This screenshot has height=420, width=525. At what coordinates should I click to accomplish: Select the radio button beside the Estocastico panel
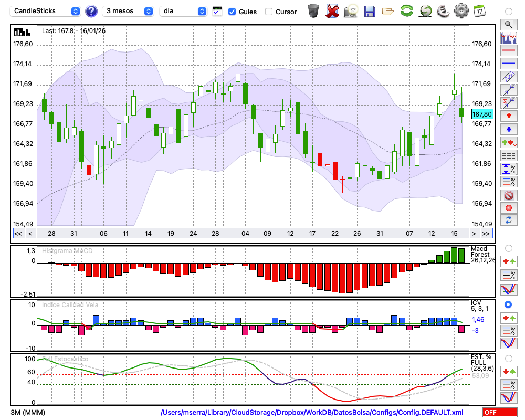point(508,358)
